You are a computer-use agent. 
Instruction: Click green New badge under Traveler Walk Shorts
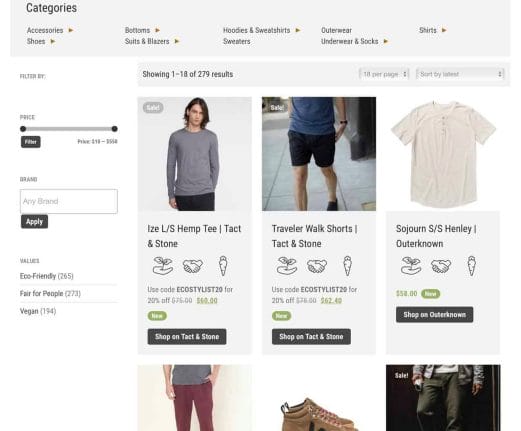(x=281, y=316)
